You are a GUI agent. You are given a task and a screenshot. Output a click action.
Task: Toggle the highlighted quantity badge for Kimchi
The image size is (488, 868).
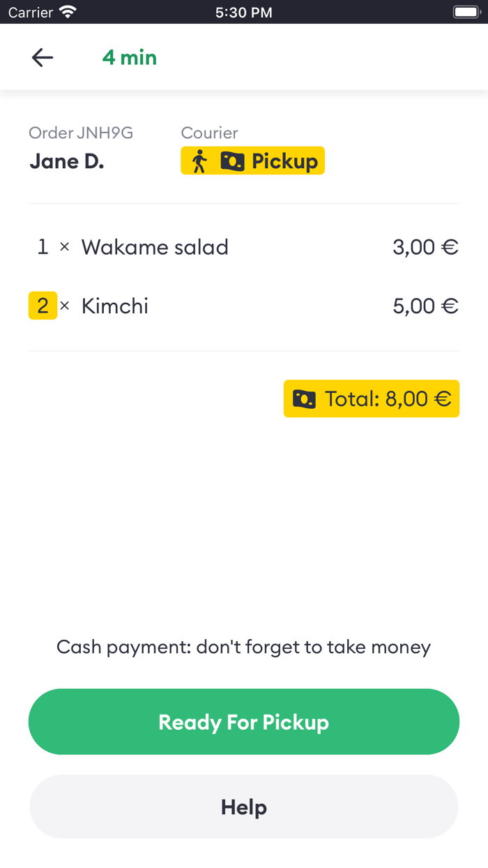click(43, 305)
